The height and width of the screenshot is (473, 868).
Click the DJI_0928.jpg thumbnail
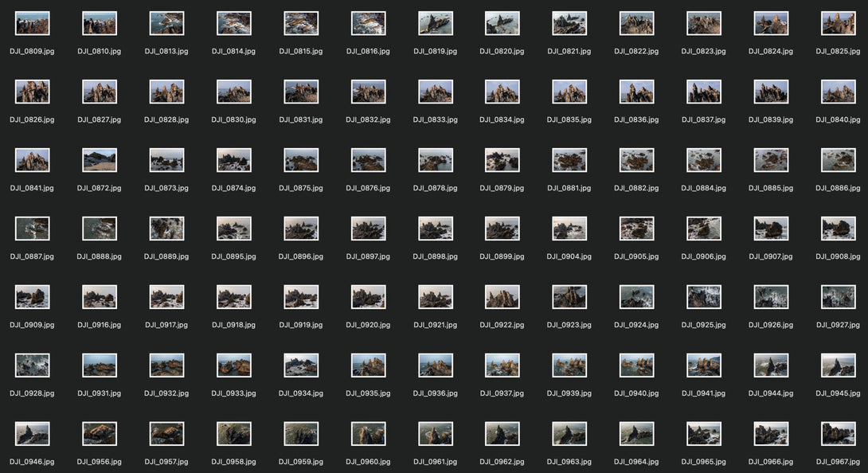(32, 365)
